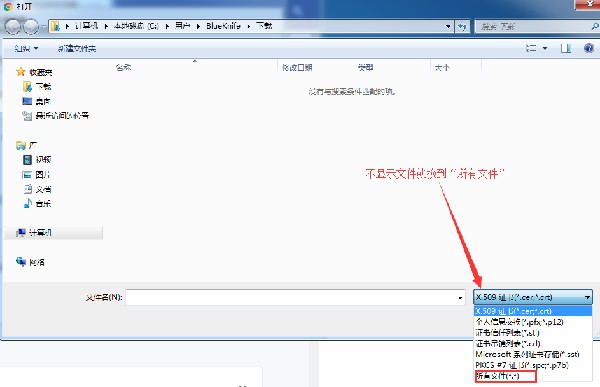600x387 pixels.
Task: Sort by 名称 (Name) column header
Action: click(x=123, y=67)
